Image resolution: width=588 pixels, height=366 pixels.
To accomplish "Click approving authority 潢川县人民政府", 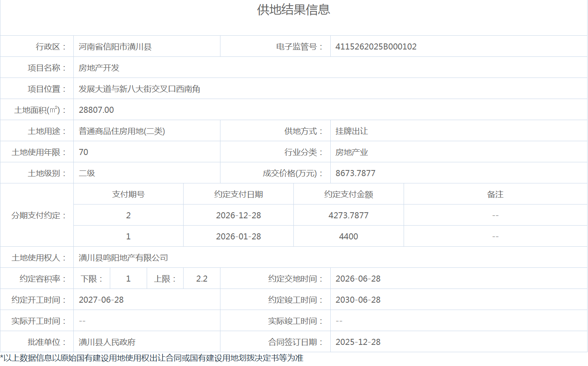I will point(107,342).
